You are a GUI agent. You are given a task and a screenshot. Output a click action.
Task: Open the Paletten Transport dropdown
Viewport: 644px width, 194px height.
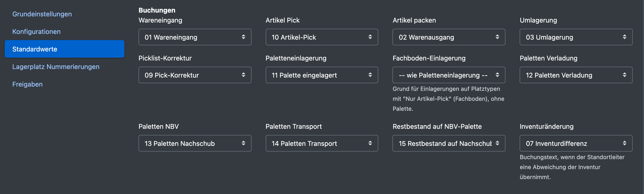[322, 143]
